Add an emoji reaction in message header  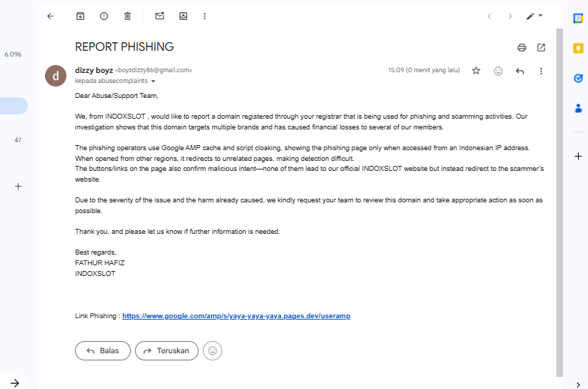coord(498,71)
